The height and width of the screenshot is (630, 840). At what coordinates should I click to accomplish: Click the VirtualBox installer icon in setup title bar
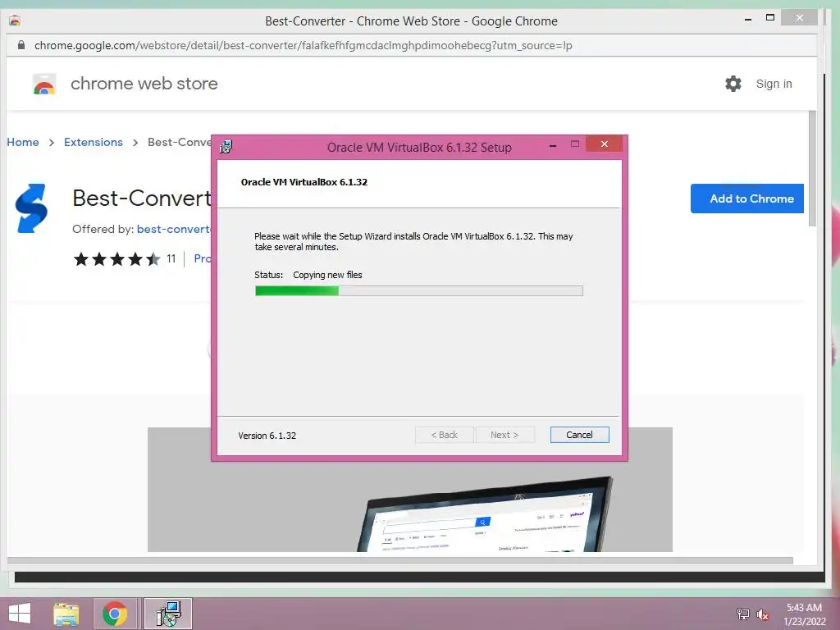pyautogui.click(x=226, y=146)
